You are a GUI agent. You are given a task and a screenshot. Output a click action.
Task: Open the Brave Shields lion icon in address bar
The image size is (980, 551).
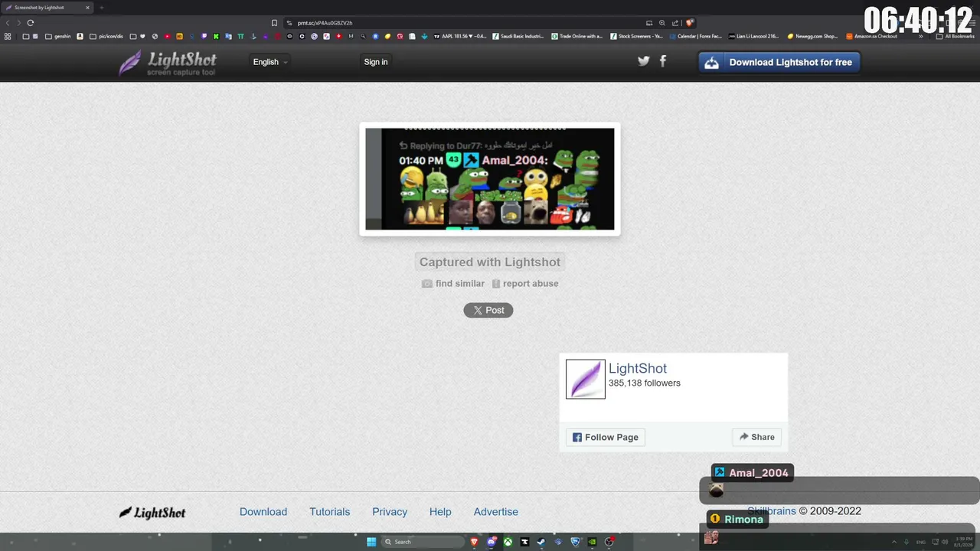pos(690,23)
